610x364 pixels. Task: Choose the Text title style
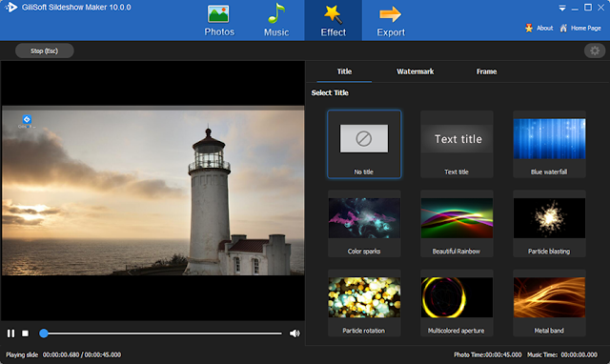(x=457, y=144)
